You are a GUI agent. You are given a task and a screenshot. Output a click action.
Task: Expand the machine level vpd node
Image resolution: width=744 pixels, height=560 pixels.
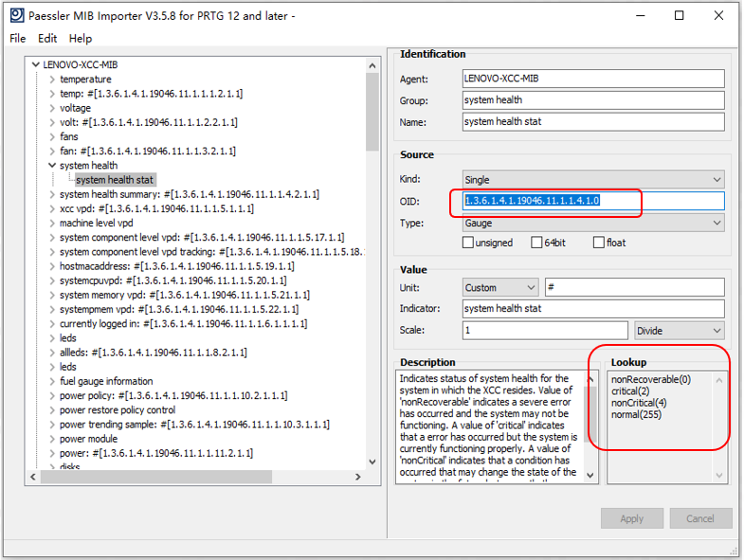coord(52,223)
